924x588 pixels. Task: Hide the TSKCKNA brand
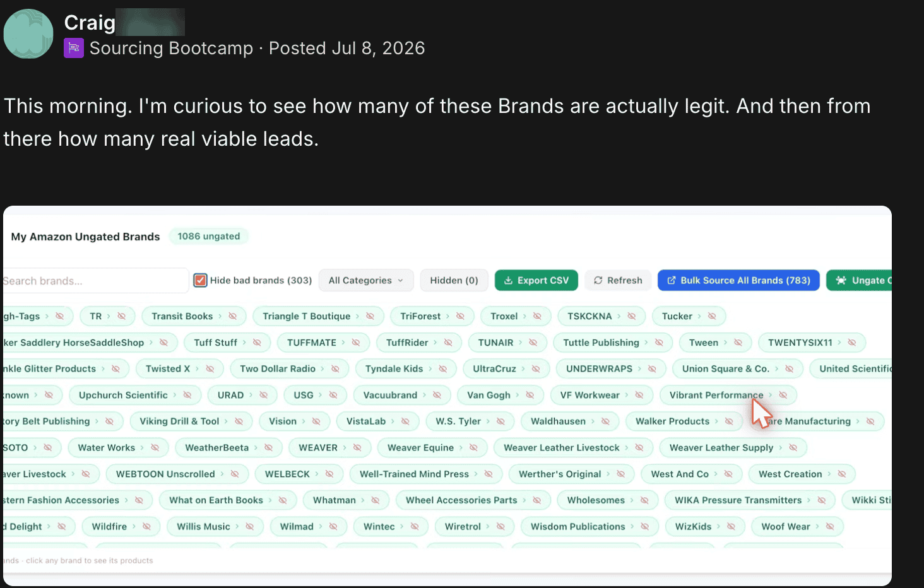pos(631,316)
